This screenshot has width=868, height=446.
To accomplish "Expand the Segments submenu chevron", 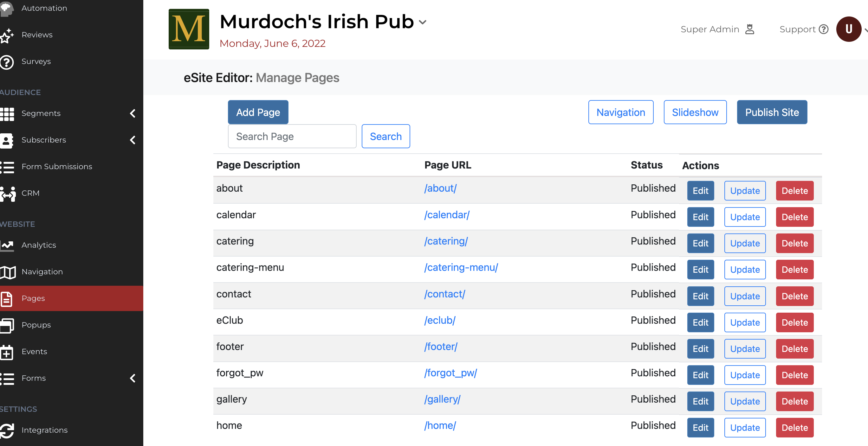I will [x=133, y=113].
